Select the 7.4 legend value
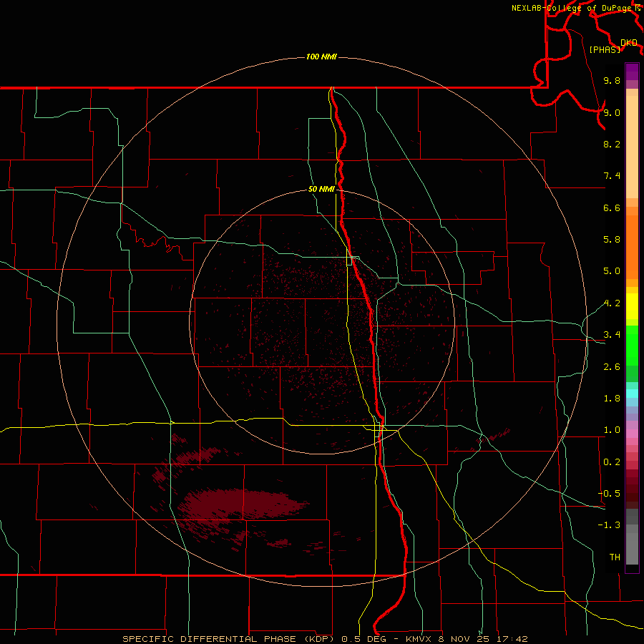This screenshot has height=644, width=644. point(612,176)
